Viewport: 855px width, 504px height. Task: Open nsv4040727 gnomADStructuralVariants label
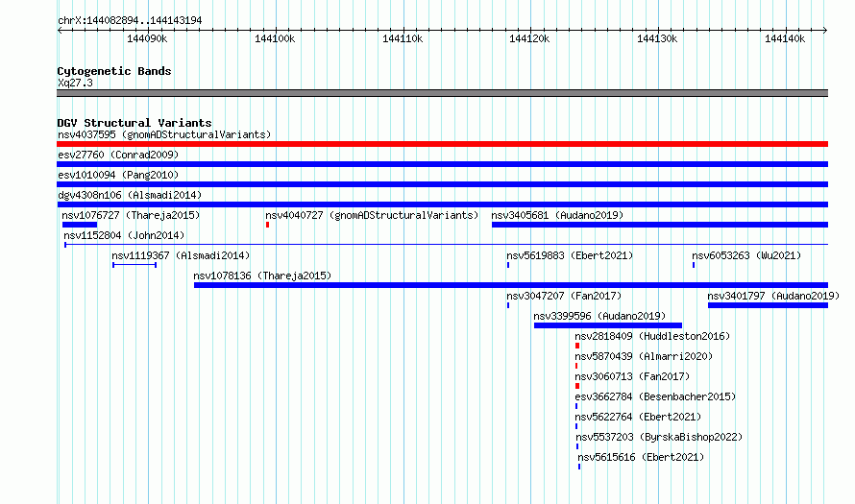tap(372, 215)
